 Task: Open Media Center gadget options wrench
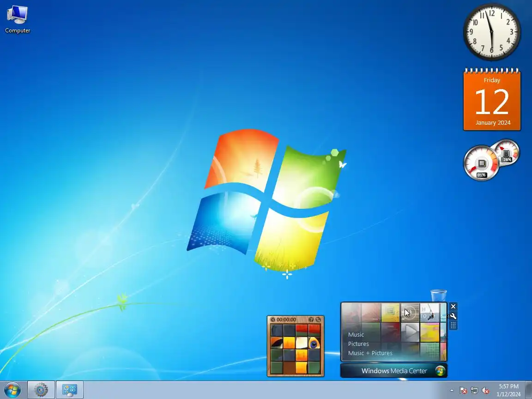point(453,316)
